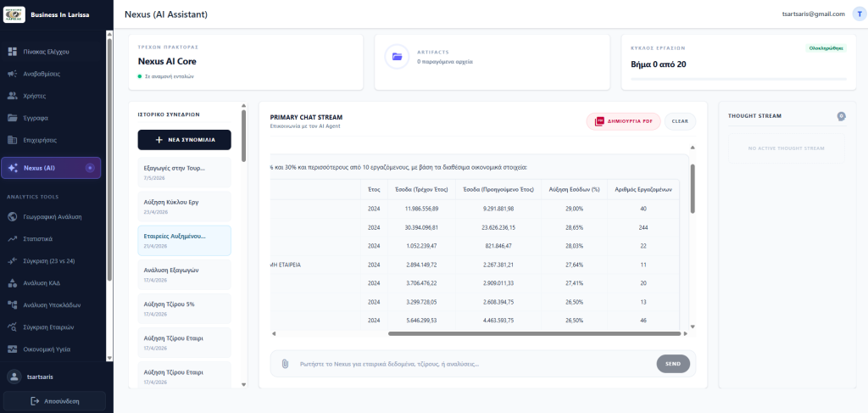Click the round indicator on Nexus (AI)
The image size is (868, 413).
(x=90, y=168)
